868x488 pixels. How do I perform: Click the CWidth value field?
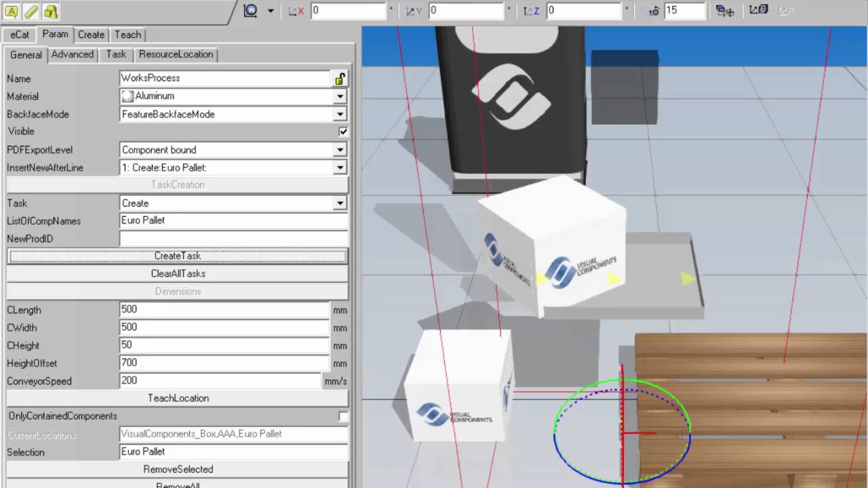[224, 327]
